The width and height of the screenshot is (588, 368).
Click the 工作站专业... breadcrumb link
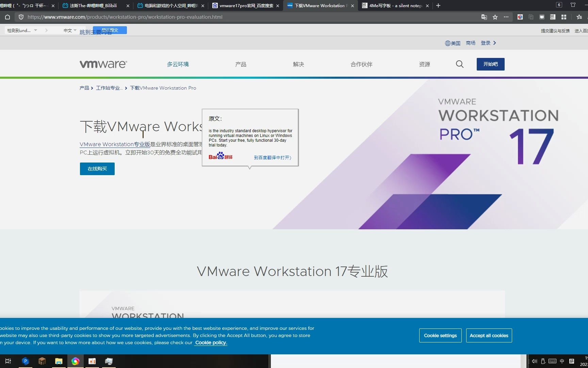coord(109,88)
